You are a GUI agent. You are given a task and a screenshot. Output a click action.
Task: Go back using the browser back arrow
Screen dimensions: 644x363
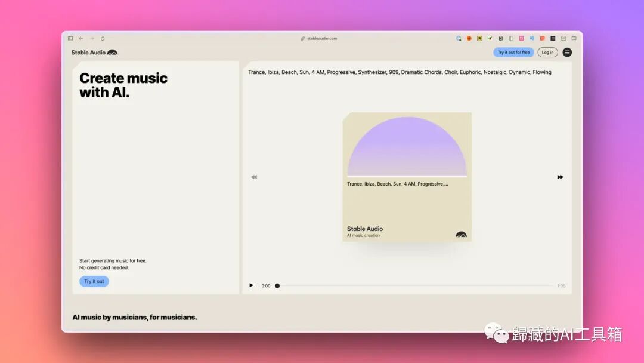tap(81, 39)
